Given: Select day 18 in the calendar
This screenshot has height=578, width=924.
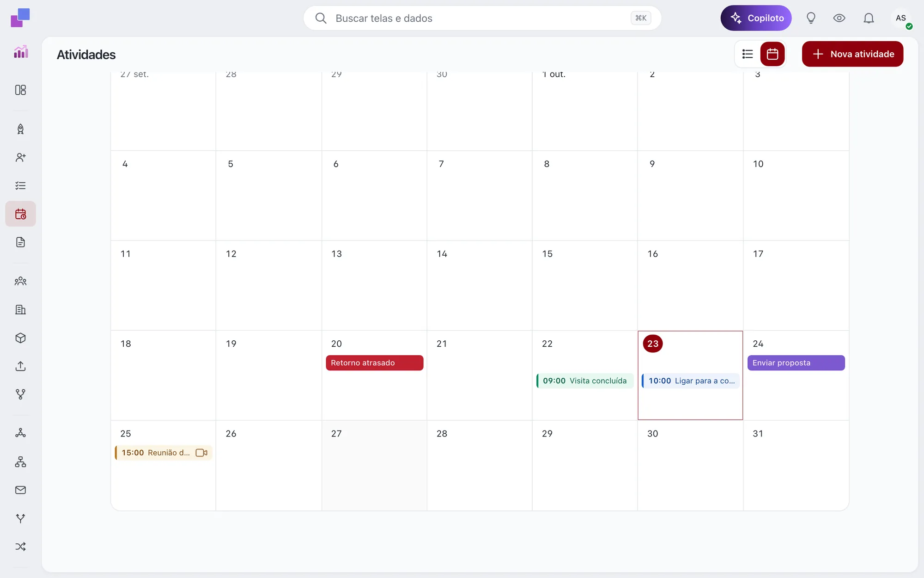Looking at the screenshot, I should point(126,344).
